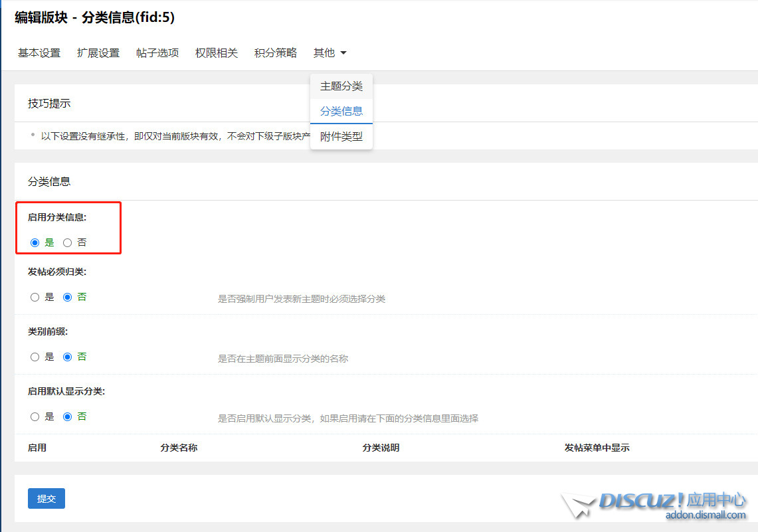The height and width of the screenshot is (532, 758).
Task: Enable 发帖必须归类 by choosing 是
Action: coord(34,297)
